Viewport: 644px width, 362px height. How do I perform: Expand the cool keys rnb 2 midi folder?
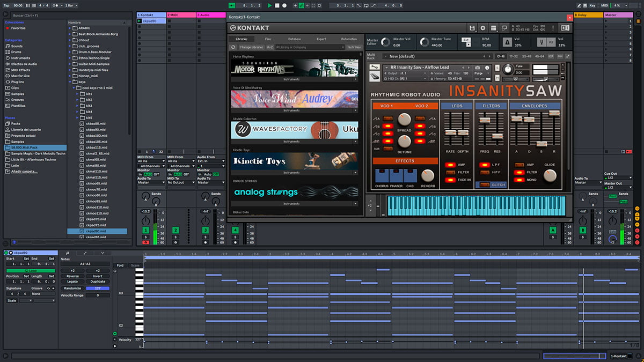pos(75,88)
